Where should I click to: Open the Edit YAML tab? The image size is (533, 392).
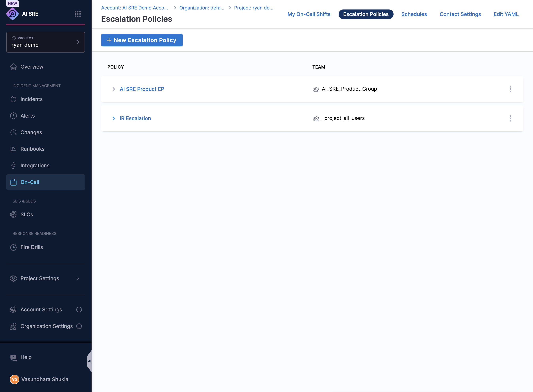coord(506,14)
